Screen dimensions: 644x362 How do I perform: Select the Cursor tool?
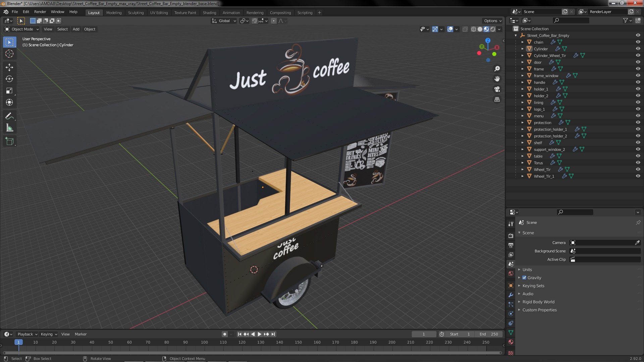point(9,54)
